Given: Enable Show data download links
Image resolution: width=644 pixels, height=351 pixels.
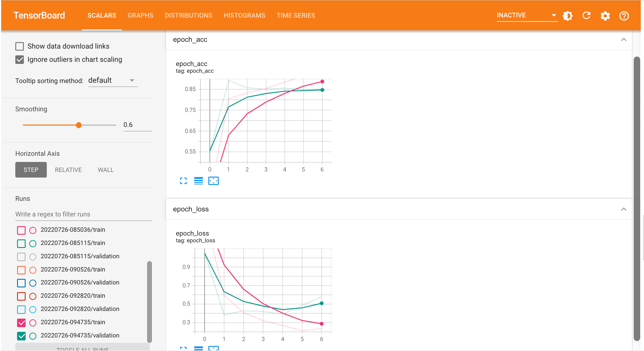Looking at the screenshot, I should [x=19, y=46].
